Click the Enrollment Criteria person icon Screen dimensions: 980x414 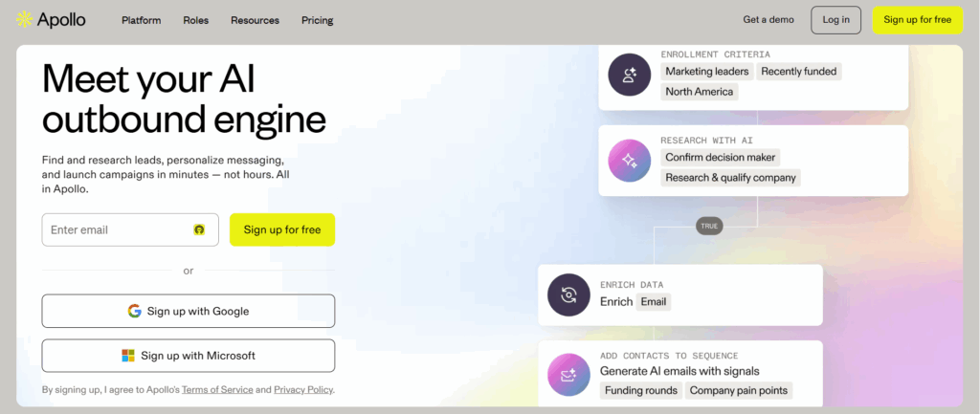pos(630,75)
